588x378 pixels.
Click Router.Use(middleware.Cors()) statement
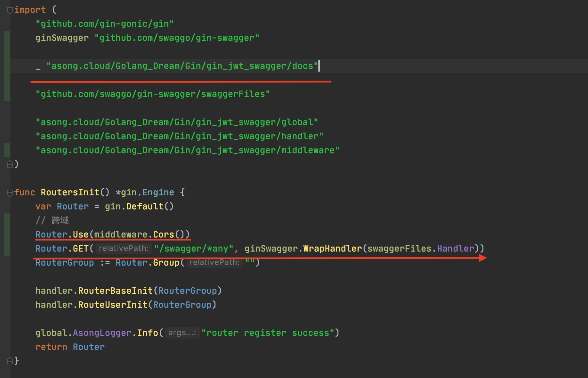(x=113, y=234)
